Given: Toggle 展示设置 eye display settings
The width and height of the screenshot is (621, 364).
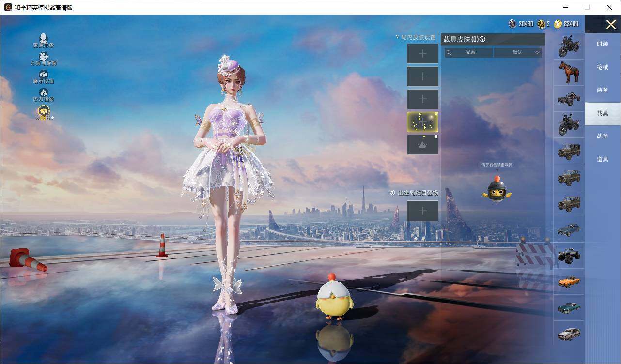Looking at the screenshot, I should [x=44, y=74].
